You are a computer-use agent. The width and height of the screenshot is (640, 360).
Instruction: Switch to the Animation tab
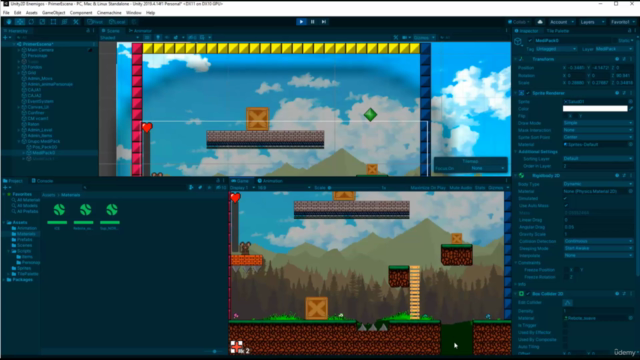[270, 181]
